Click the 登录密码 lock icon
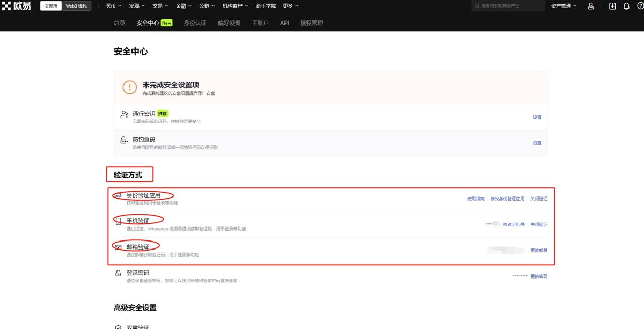Viewport: 644px width, 329px height. [x=117, y=273]
